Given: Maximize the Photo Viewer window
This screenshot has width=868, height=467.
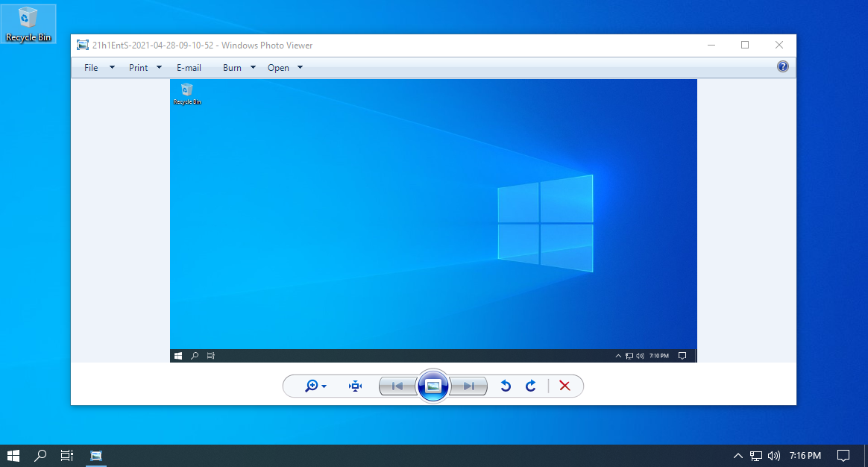Looking at the screenshot, I should click(x=745, y=45).
